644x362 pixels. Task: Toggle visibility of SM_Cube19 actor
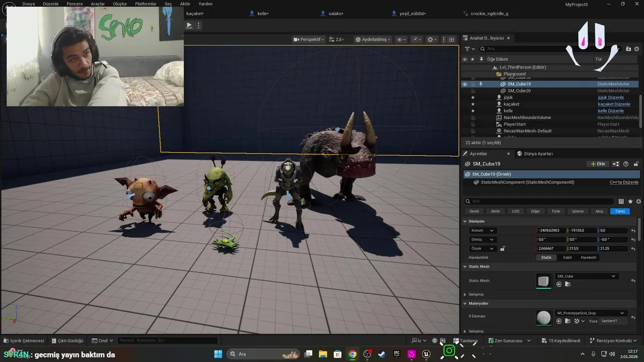tap(465, 84)
